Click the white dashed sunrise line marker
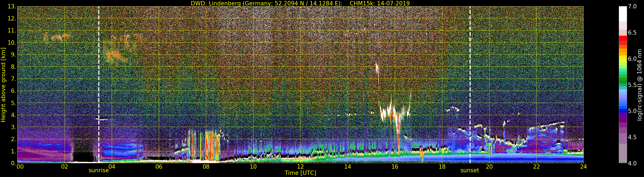The width and height of the screenshot is (644, 177). pyautogui.click(x=99, y=85)
